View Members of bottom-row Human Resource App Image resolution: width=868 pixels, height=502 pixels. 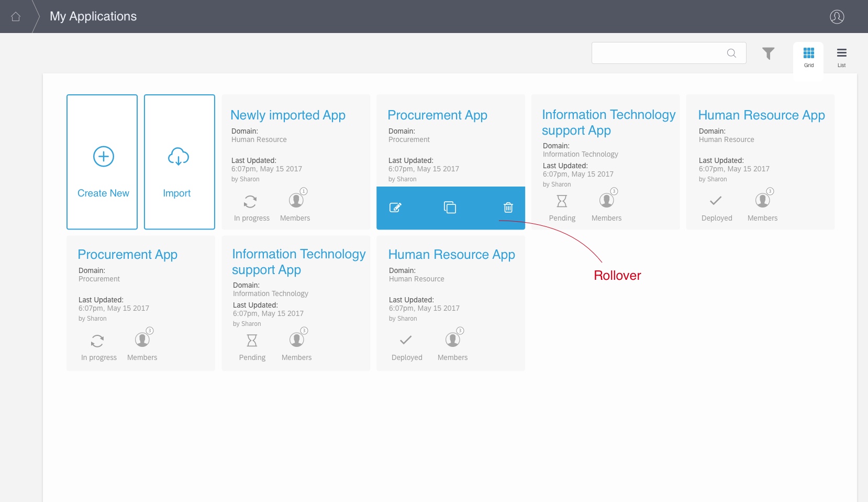pyautogui.click(x=453, y=340)
